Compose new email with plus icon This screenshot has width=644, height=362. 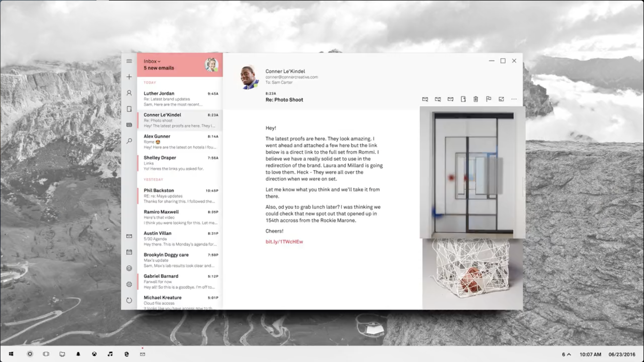129,77
